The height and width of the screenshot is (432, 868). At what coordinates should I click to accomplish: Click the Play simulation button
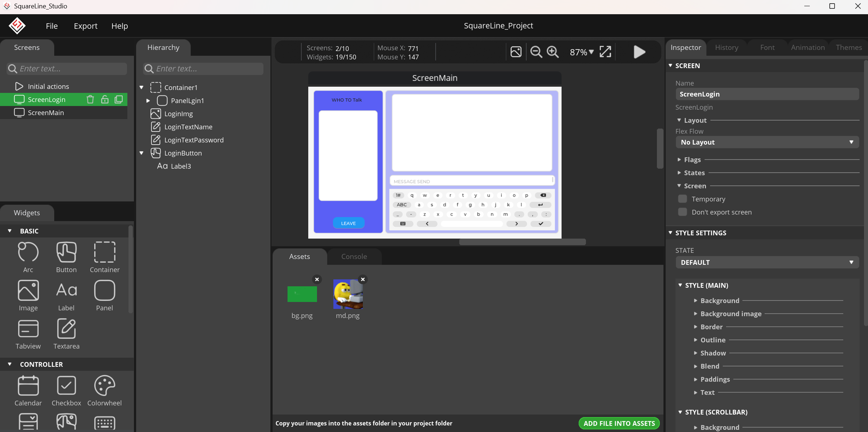point(639,52)
